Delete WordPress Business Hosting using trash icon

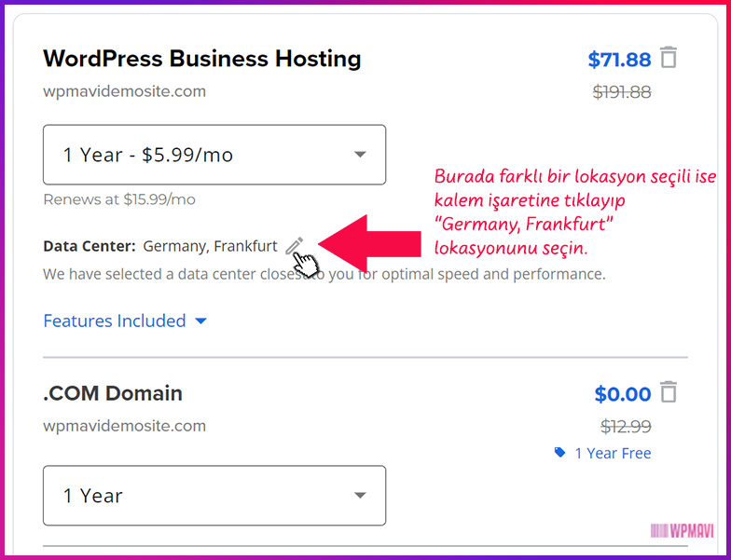pyautogui.click(x=669, y=58)
